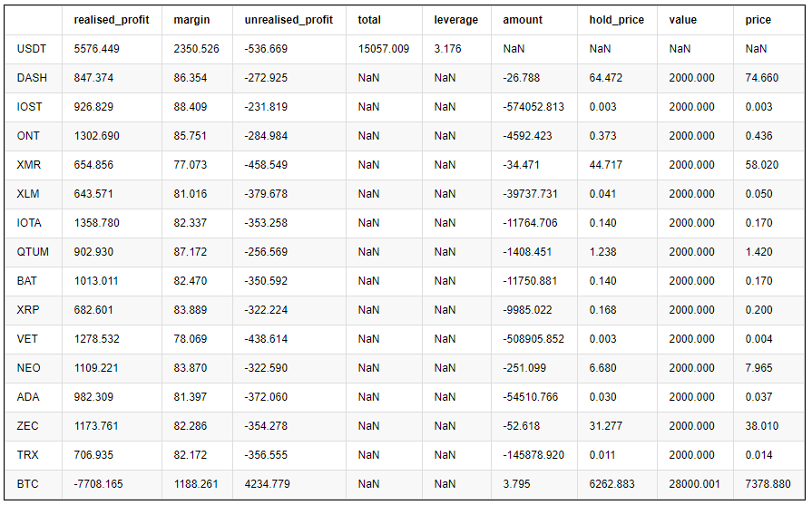The image size is (812, 505).
Task: Select the unrealised_profit column header
Action: click(x=289, y=20)
